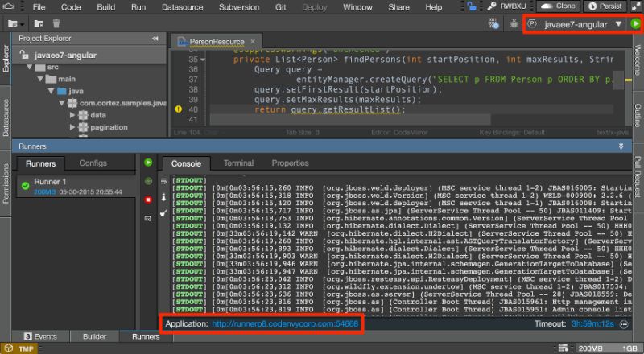The width and height of the screenshot is (644, 354).
Task: Select the Runners tab in the runners list
Action: coord(40,163)
